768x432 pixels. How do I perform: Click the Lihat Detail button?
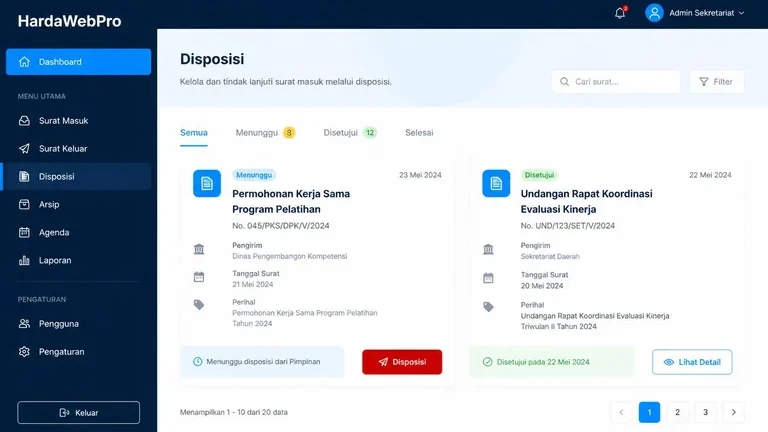[x=692, y=362]
